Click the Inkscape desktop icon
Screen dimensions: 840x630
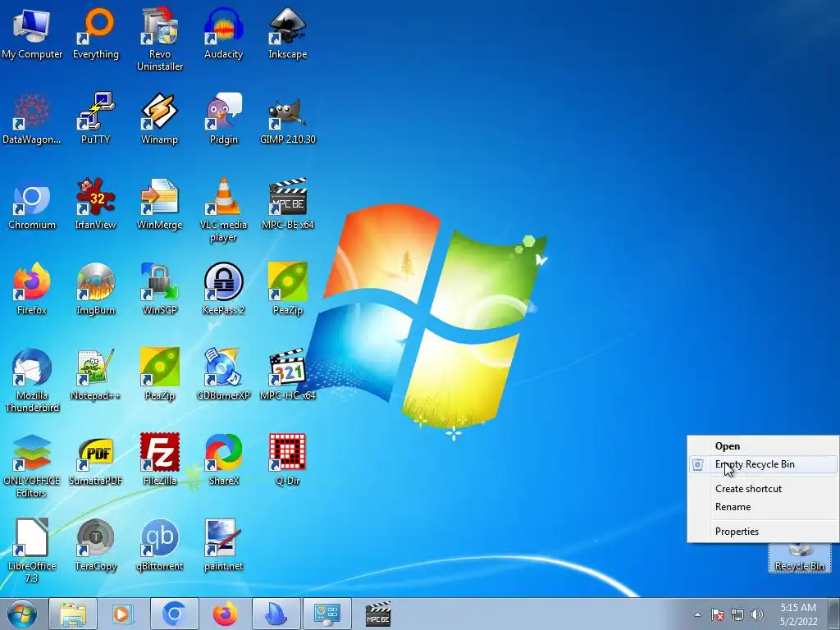click(288, 33)
